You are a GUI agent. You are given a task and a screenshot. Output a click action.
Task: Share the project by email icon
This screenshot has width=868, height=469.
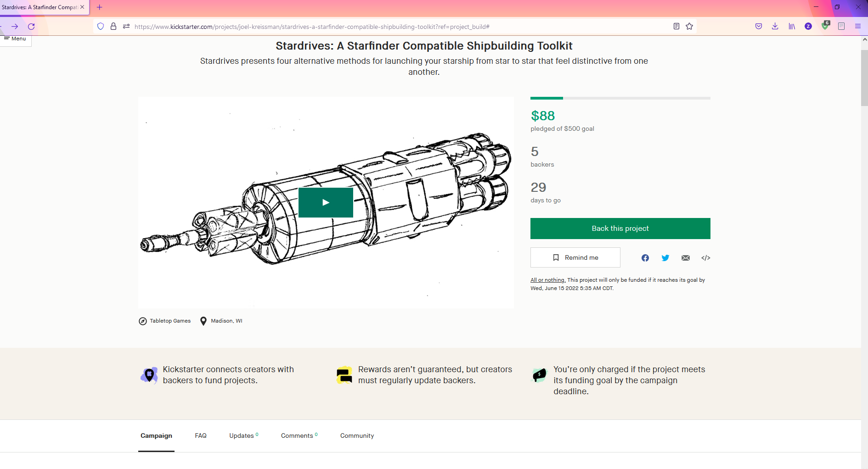click(686, 258)
